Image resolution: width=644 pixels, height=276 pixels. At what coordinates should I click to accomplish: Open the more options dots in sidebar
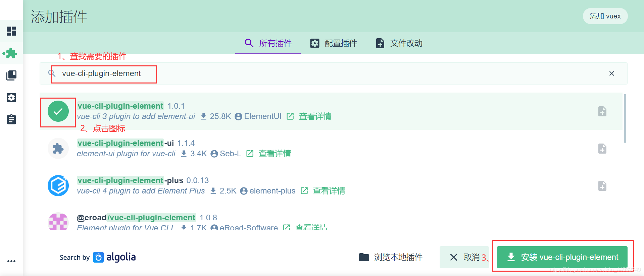11,261
